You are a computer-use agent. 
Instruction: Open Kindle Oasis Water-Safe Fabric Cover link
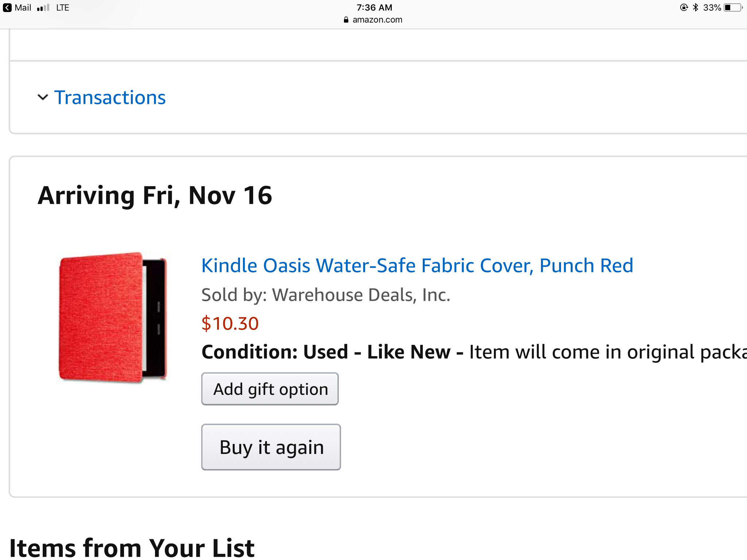(417, 265)
